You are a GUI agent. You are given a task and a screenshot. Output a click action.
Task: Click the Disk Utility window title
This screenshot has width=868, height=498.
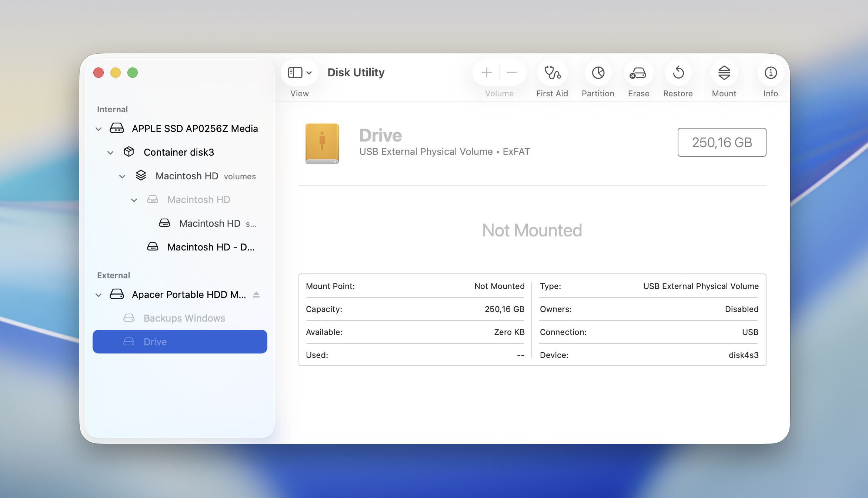click(x=356, y=73)
